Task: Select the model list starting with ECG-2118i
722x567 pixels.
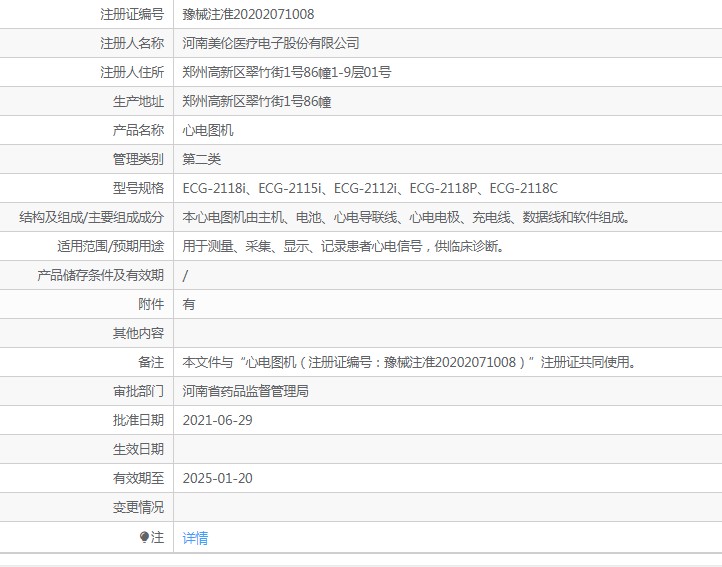Action: 370,188
